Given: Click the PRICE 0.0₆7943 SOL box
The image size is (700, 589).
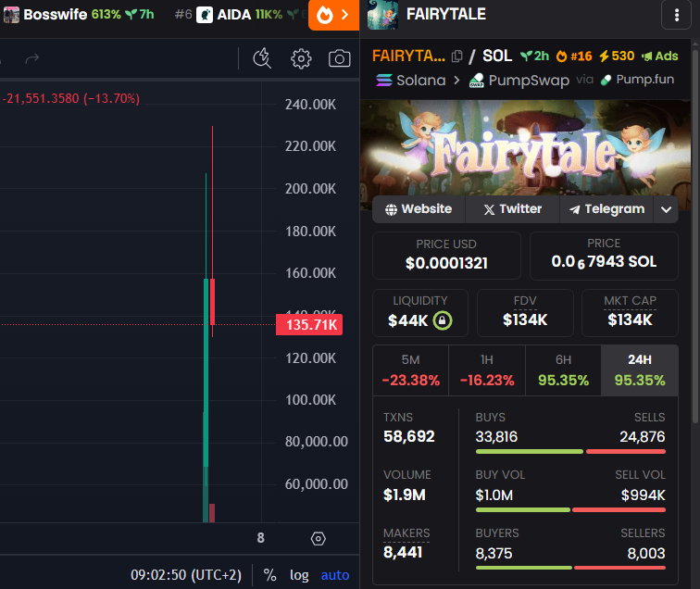Looking at the screenshot, I should 604,256.
